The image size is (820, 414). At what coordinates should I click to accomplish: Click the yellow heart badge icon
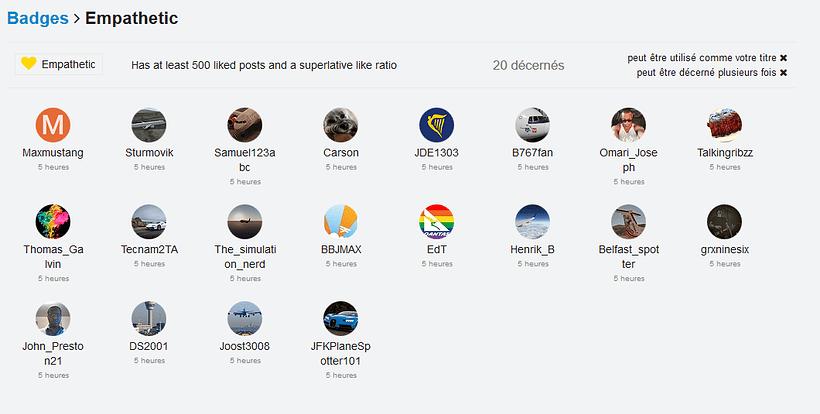coord(29,64)
